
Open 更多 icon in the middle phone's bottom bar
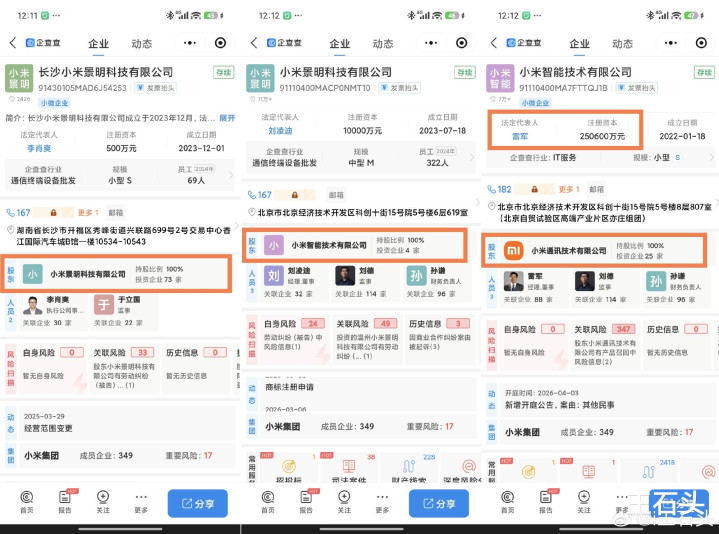point(382,501)
